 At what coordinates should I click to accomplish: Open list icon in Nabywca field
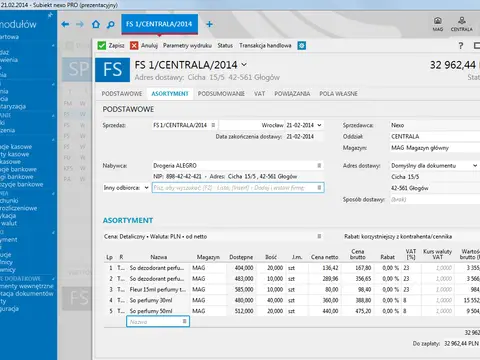(319, 165)
